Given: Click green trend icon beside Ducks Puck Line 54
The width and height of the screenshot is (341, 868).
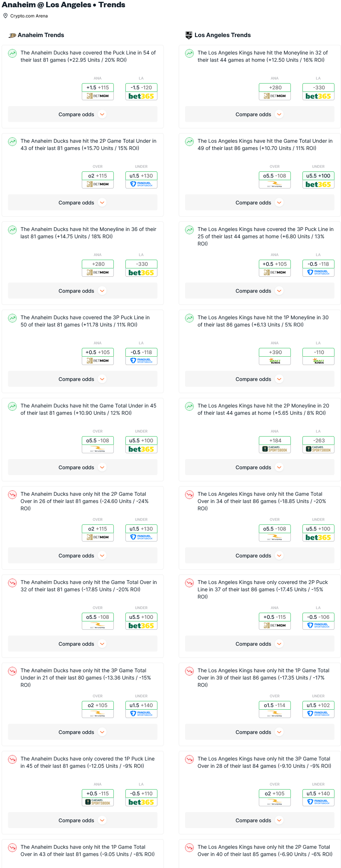Looking at the screenshot, I should click(12, 53).
